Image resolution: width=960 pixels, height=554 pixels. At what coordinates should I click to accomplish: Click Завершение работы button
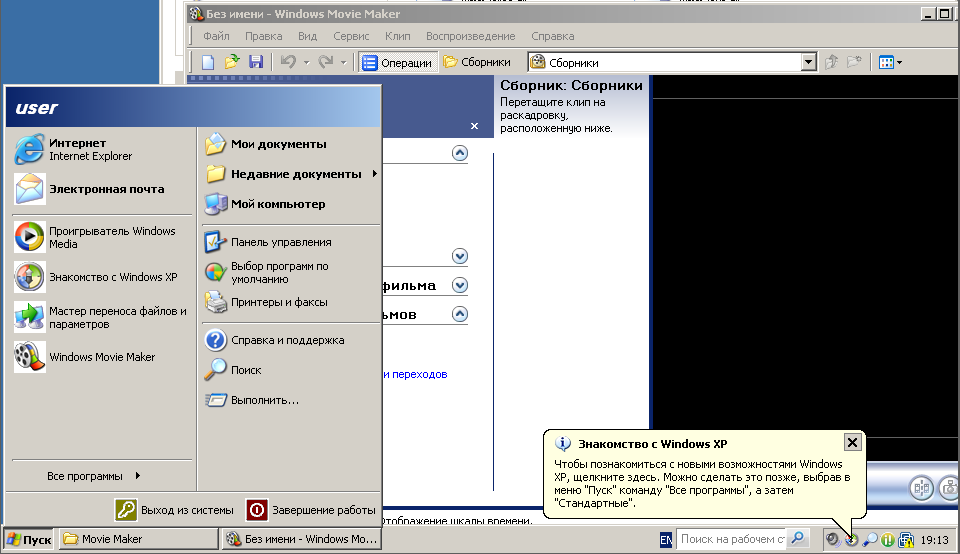[311, 510]
